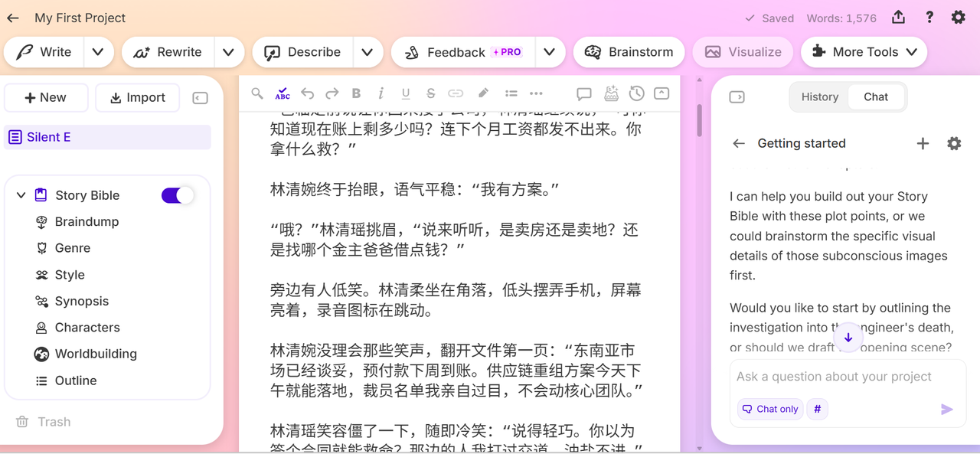Open the search tool in editor toolbar
This screenshot has height=454, width=980.
[257, 93]
